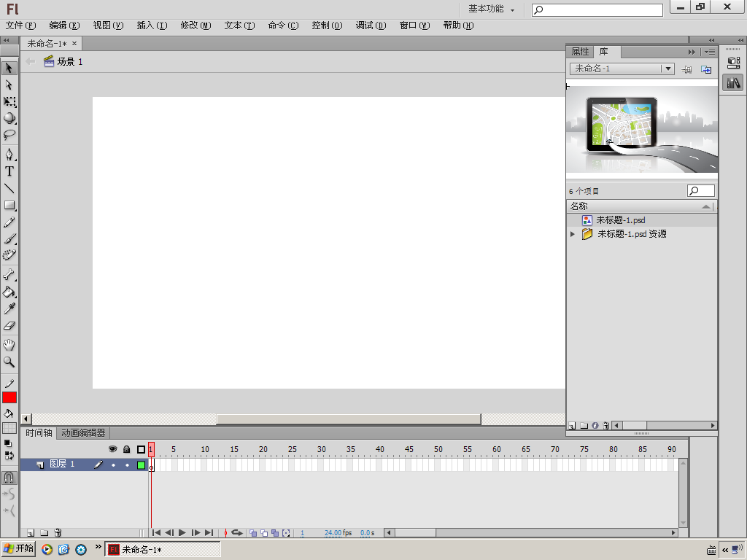Pick the Eyedropper tool
This screenshot has height=560, width=747.
tap(9, 309)
